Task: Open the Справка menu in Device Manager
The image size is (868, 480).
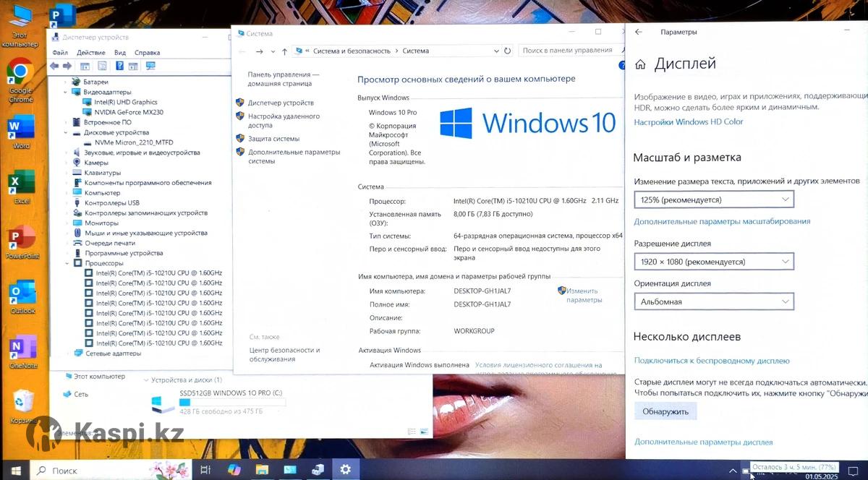Action: point(148,53)
